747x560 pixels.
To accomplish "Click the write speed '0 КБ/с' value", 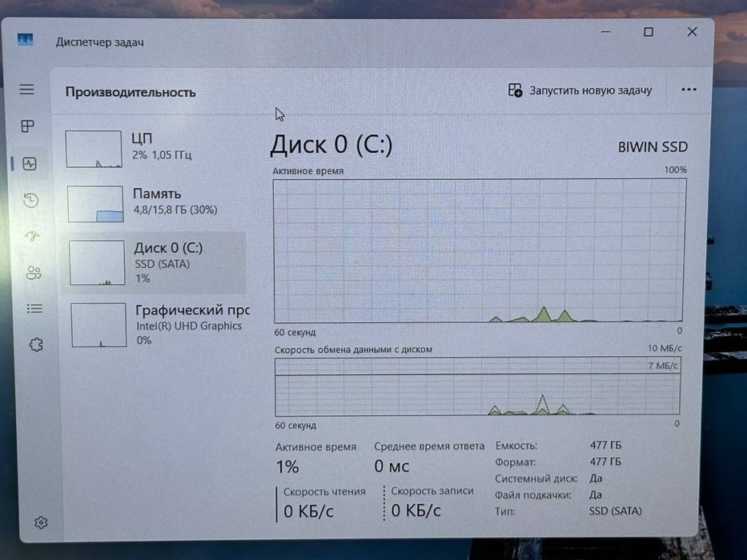I will (416, 510).
